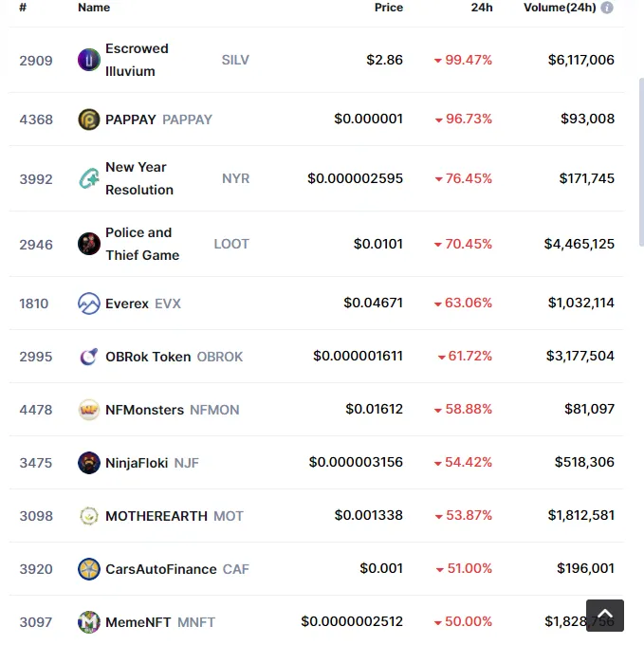Click the NFMonsters logo icon
The image size is (644, 645).
pos(89,410)
